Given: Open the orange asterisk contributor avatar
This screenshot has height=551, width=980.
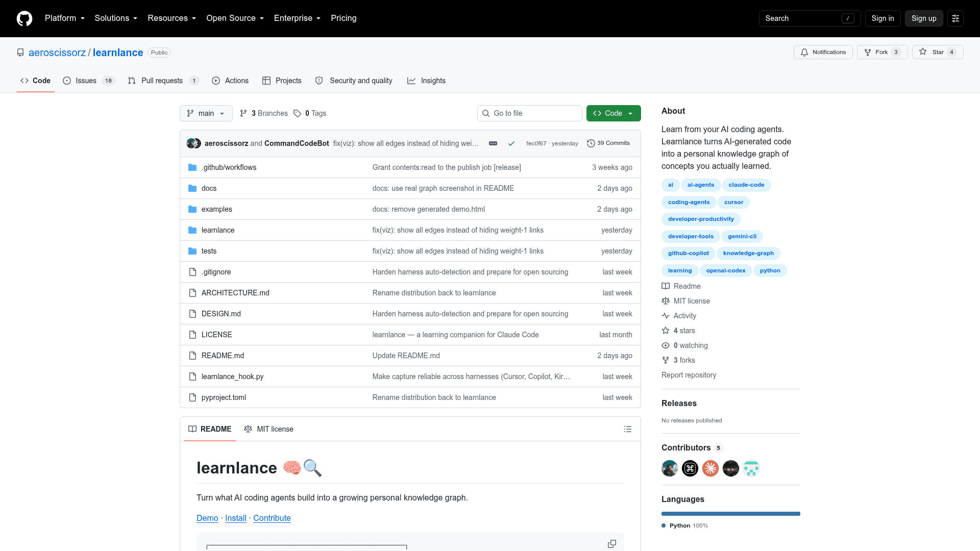Looking at the screenshot, I should click(710, 468).
